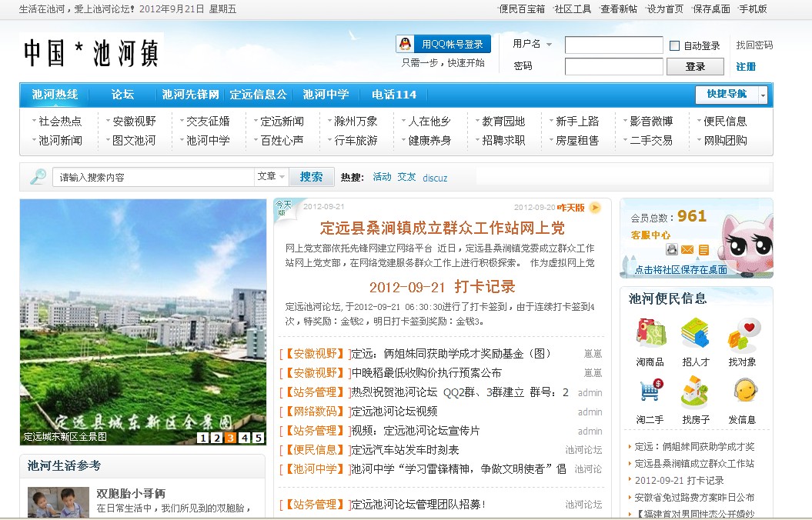Viewport: 812px width, 520px height.
Task: Click 设为首页 in top bar
Action: point(665,8)
